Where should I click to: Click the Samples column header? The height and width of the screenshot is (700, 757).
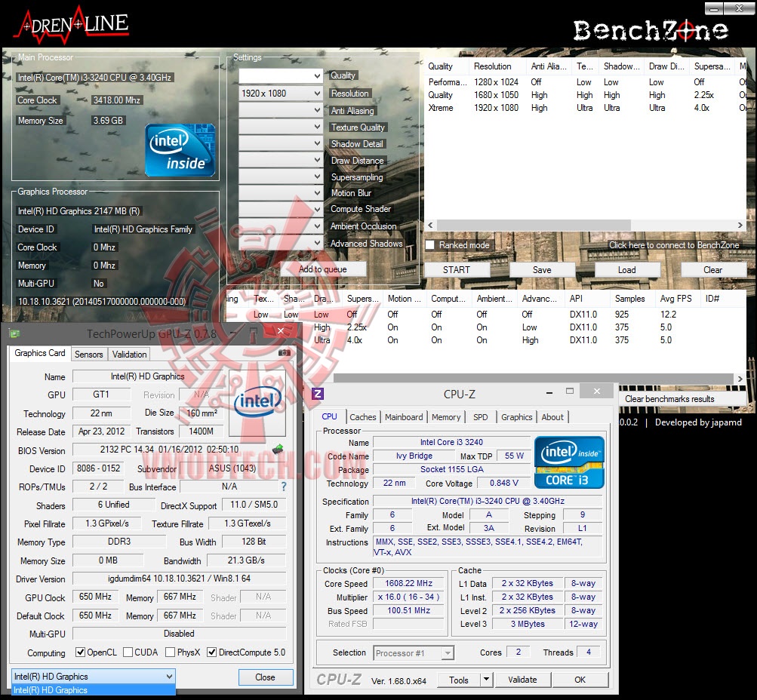pyautogui.click(x=630, y=299)
